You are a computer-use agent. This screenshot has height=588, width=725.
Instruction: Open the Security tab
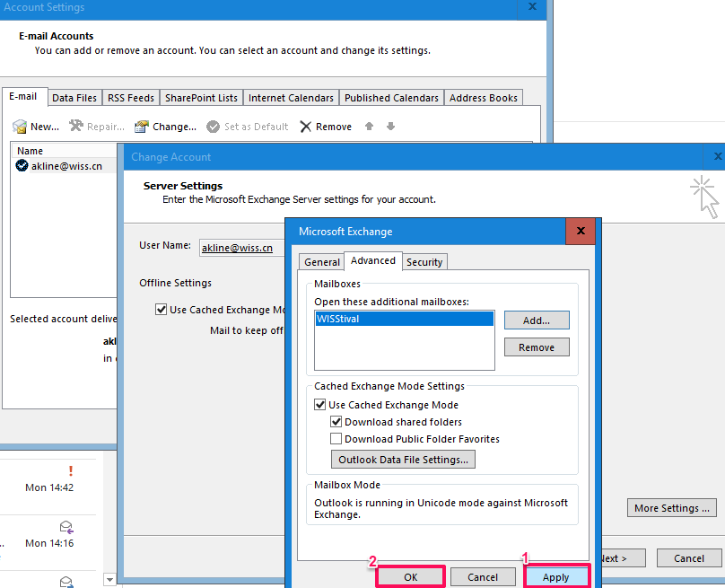click(424, 262)
